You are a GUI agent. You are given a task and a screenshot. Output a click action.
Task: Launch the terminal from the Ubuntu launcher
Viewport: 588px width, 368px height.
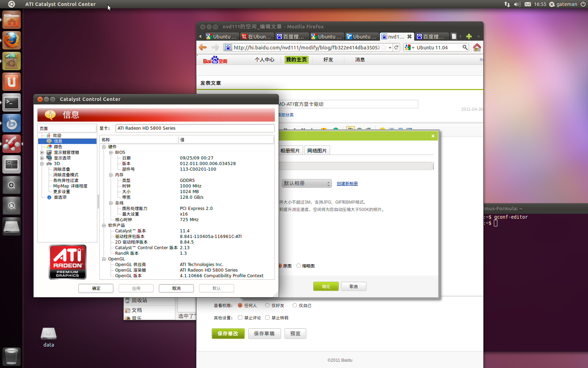pyautogui.click(x=12, y=102)
